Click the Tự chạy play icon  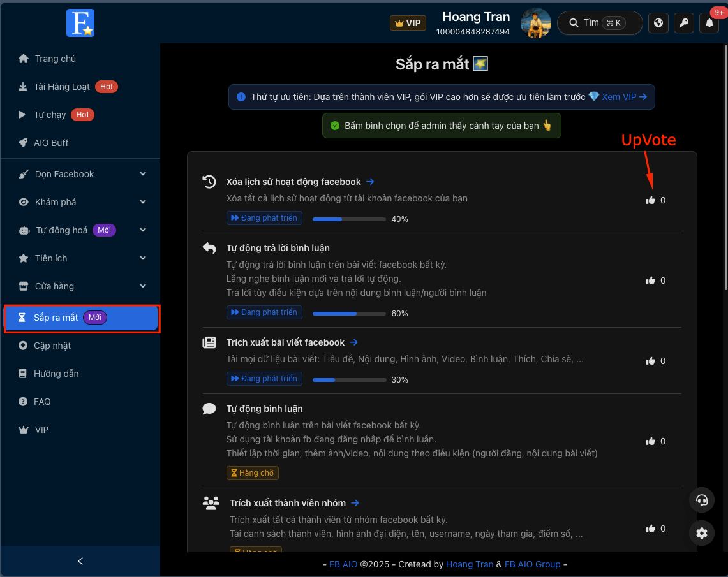[22, 115]
